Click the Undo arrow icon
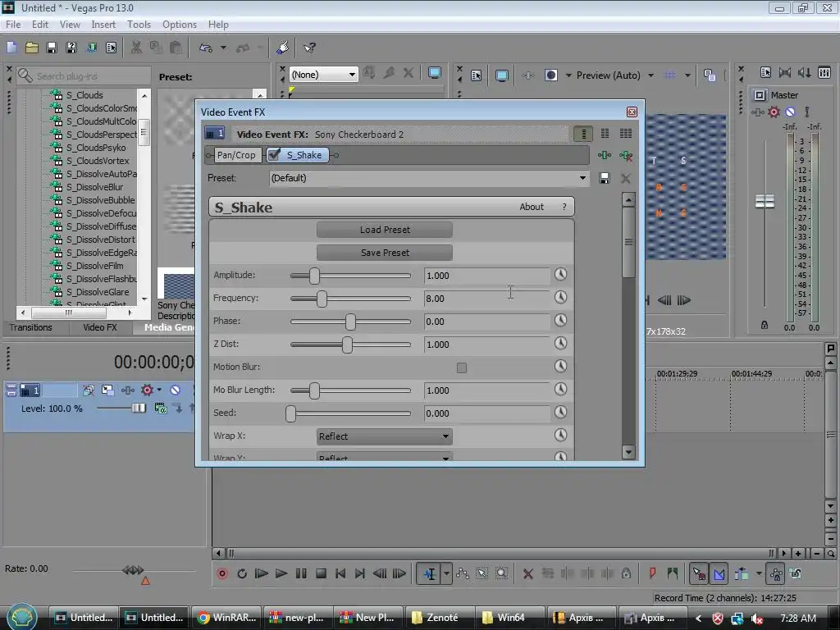This screenshot has width=840, height=630. tap(206, 48)
